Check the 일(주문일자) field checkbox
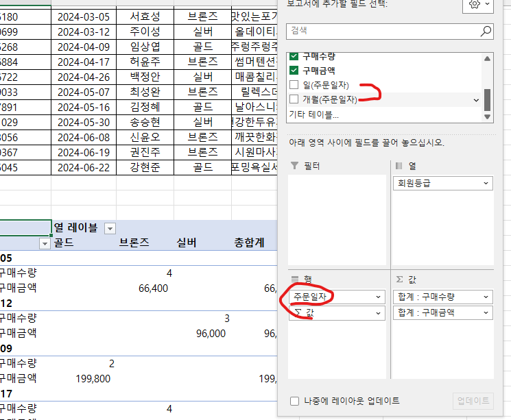This screenshot has width=511, height=420. pyautogui.click(x=294, y=85)
